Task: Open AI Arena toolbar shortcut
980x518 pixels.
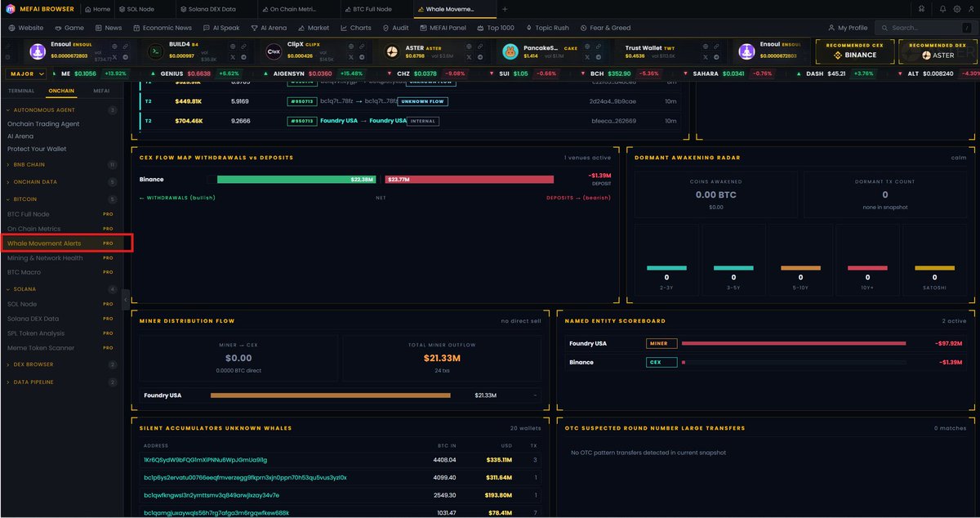Action: [x=268, y=28]
